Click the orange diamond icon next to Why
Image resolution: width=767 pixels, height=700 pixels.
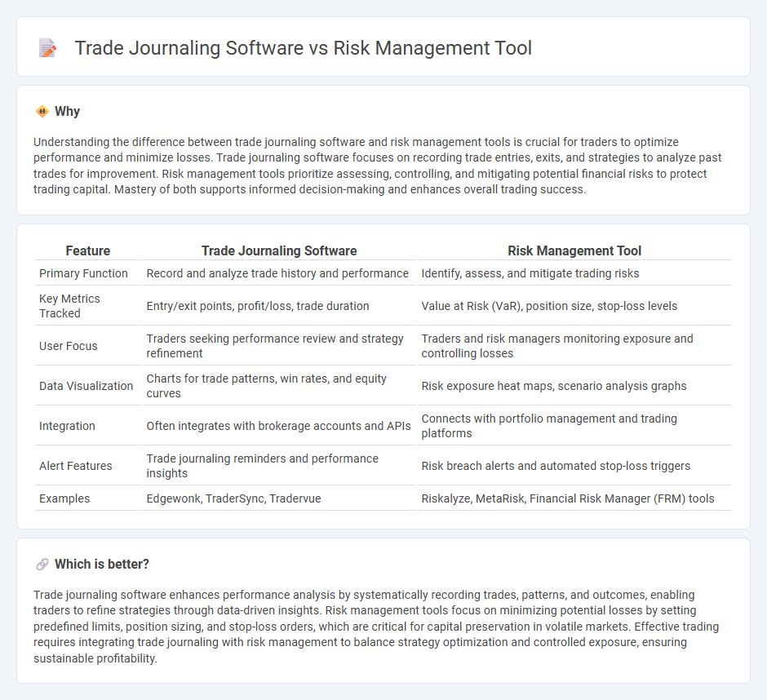tap(42, 112)
